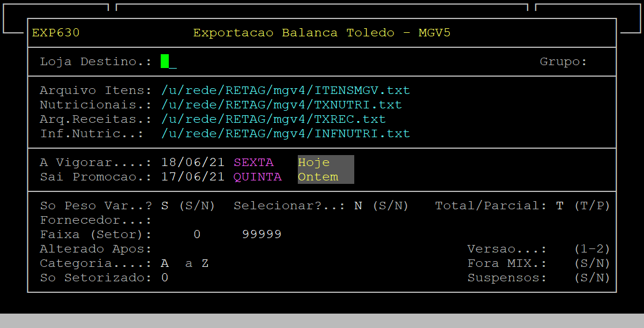Click the Selecionar value N
This screenshot has height=328, width=644.
tap(358, 206)
